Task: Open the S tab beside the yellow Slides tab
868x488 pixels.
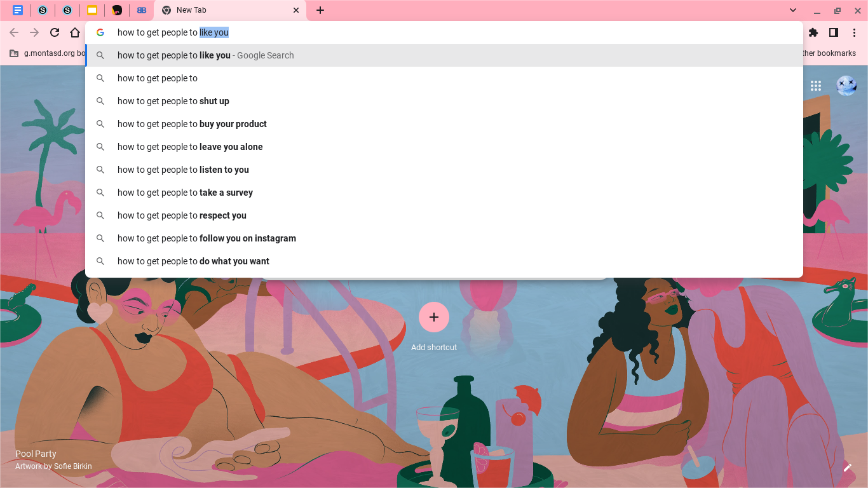Action: pyautogui.click(x=67, y=10)
